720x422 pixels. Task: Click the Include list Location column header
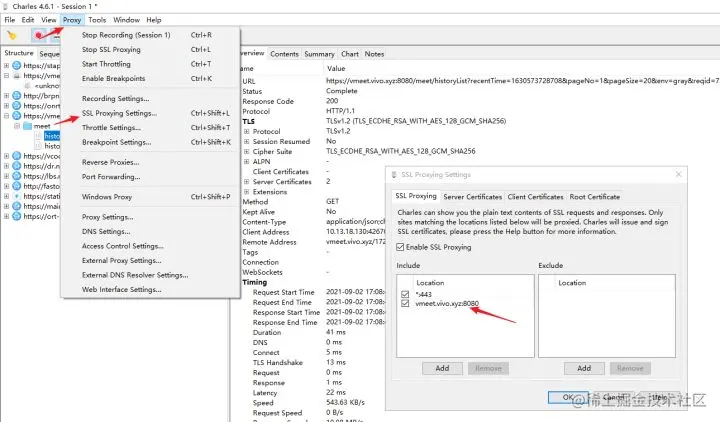click(x=430, y=283)
